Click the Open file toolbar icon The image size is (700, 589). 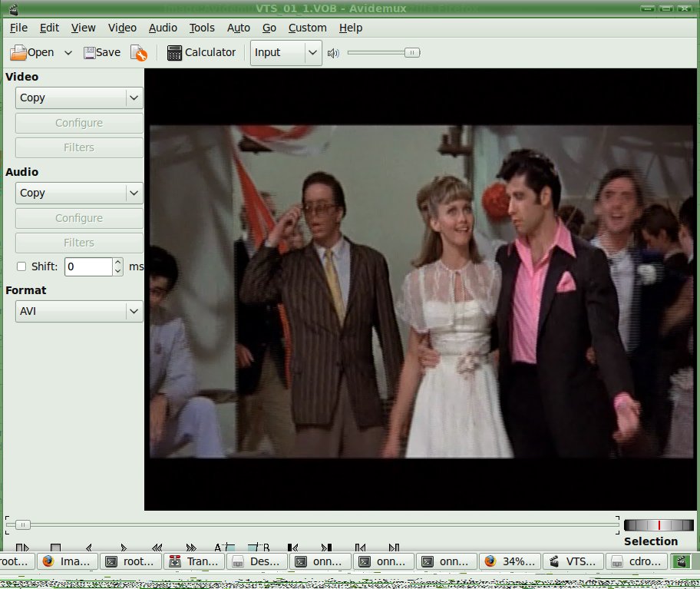(x=31, y=52)
